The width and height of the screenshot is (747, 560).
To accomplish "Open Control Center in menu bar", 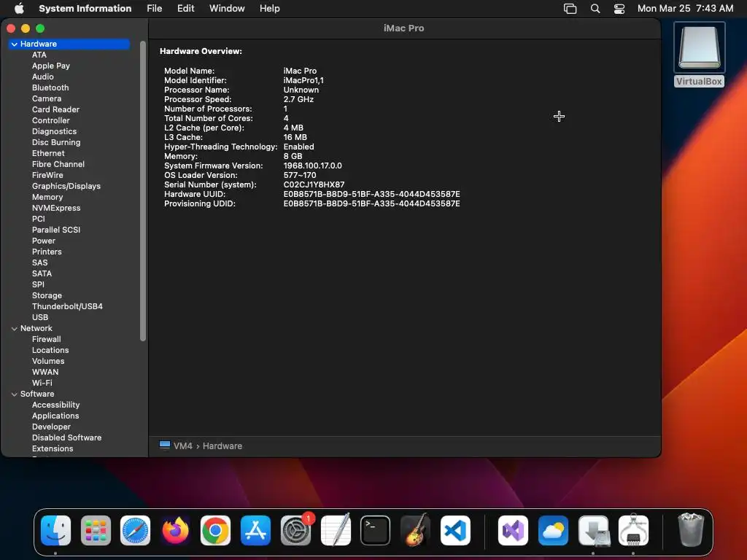I will pyautogui.click(x=619, y=9).
